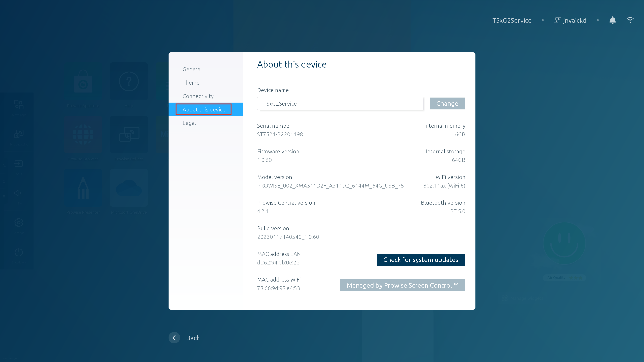644x362 pixels.
Task: Click into the Device name input field
Action: [340, 103]
